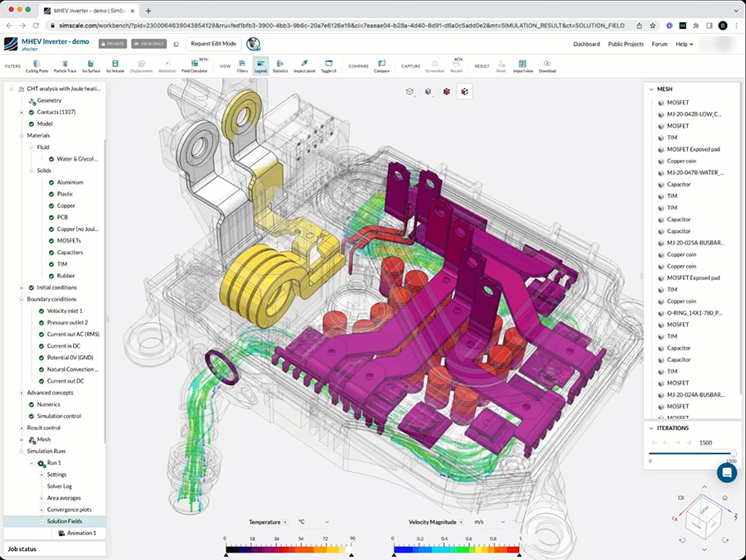The width and height of the screenshot is (746, 560).
Task: Download the results
Action: coord(547,66)
